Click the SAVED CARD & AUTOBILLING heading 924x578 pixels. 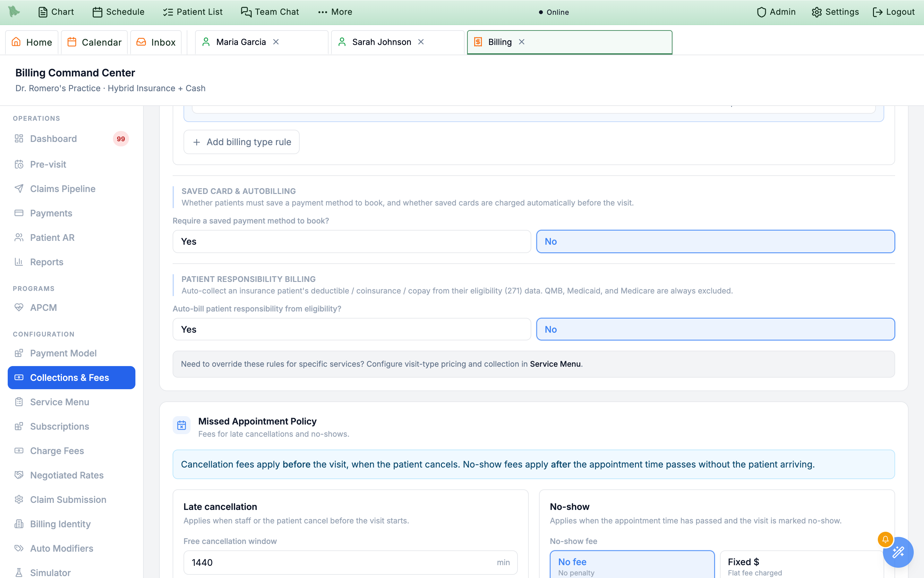239,191
